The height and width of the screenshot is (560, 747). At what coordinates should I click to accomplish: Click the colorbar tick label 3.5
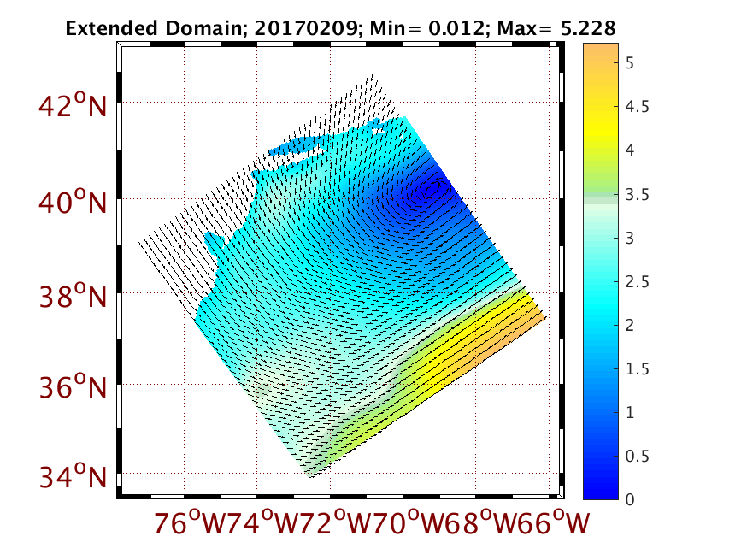[637, 194]
